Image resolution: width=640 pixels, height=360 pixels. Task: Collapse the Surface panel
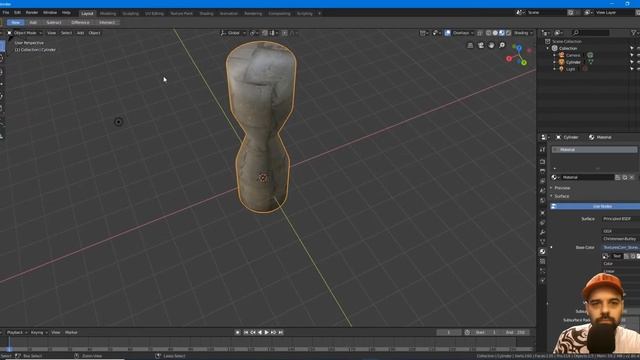(561, 196)
